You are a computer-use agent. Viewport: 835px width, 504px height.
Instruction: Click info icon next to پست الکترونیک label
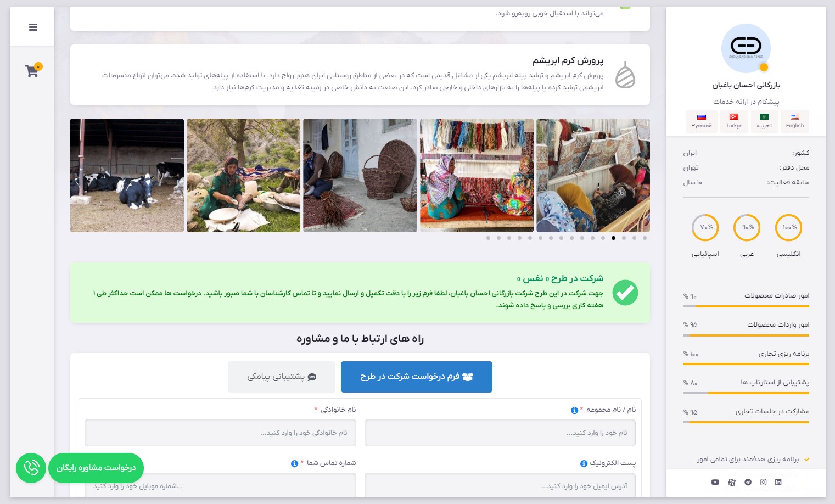pyautogui.click(x=584, y=463)
